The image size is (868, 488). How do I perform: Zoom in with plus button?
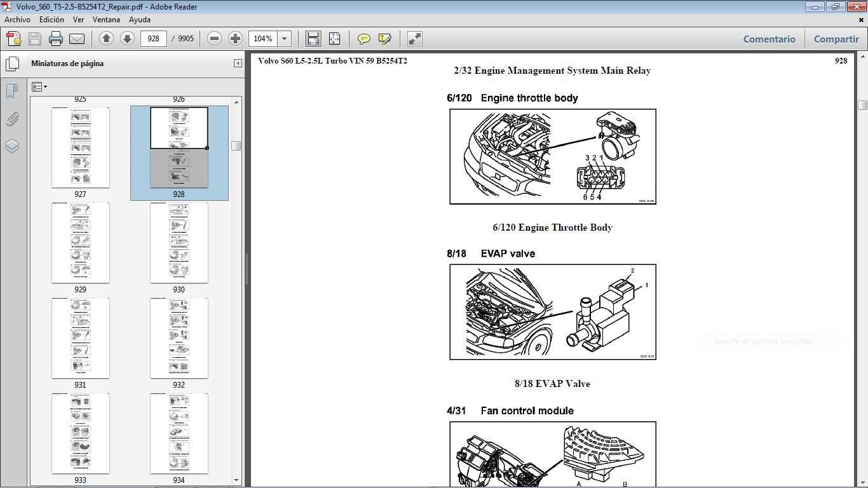click(x=235, y=39)
